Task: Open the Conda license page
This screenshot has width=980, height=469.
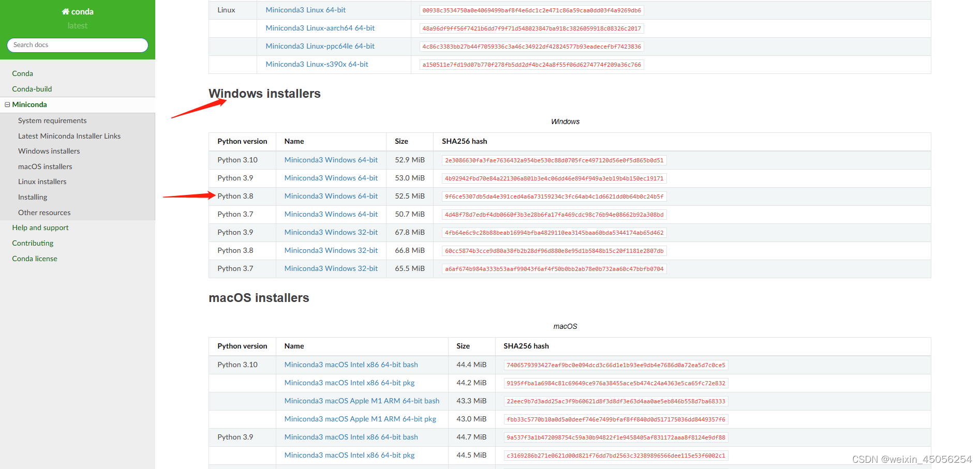Action: point(35,259)
